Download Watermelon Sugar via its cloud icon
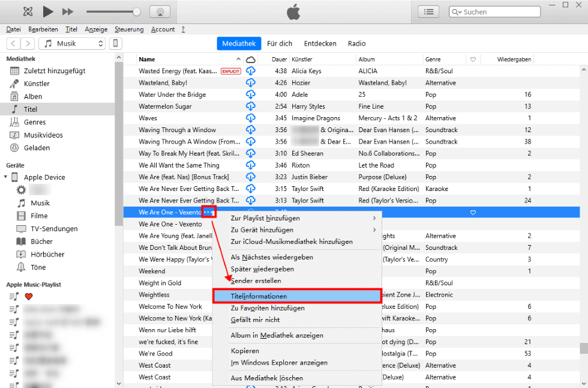The width and height of the screenshot is (588, 388). click(x=251, y=106)
